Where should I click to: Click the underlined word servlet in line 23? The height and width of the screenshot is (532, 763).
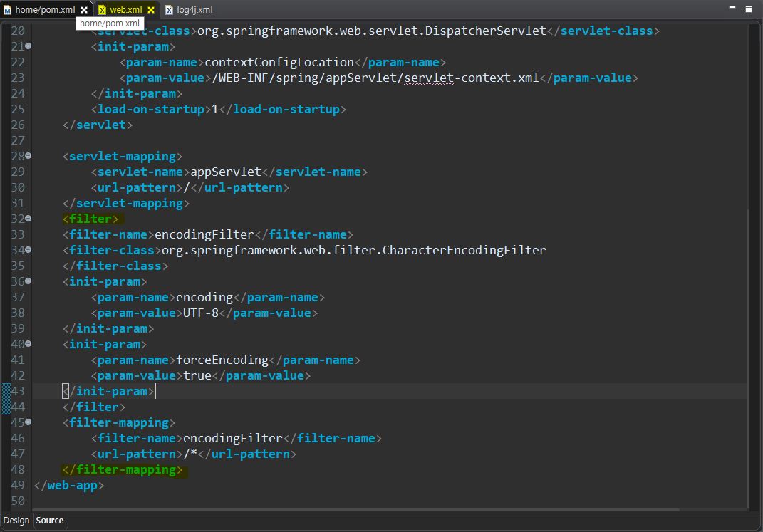[429, 78]
